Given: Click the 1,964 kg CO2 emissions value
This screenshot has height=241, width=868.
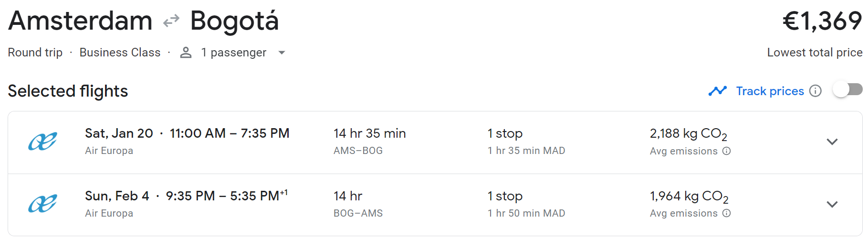Looking at the screenshot, I should coord(689,196).
